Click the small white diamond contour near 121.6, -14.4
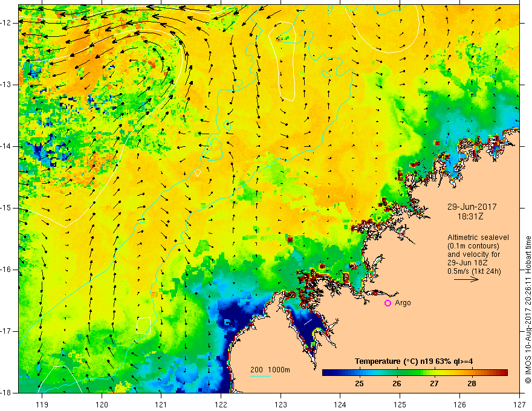Screen dimensions: 532x411 198,173
